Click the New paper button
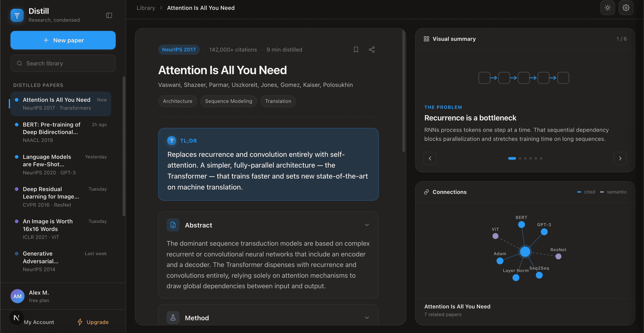Viewport: 644px width, 333px height. point(63,40)
